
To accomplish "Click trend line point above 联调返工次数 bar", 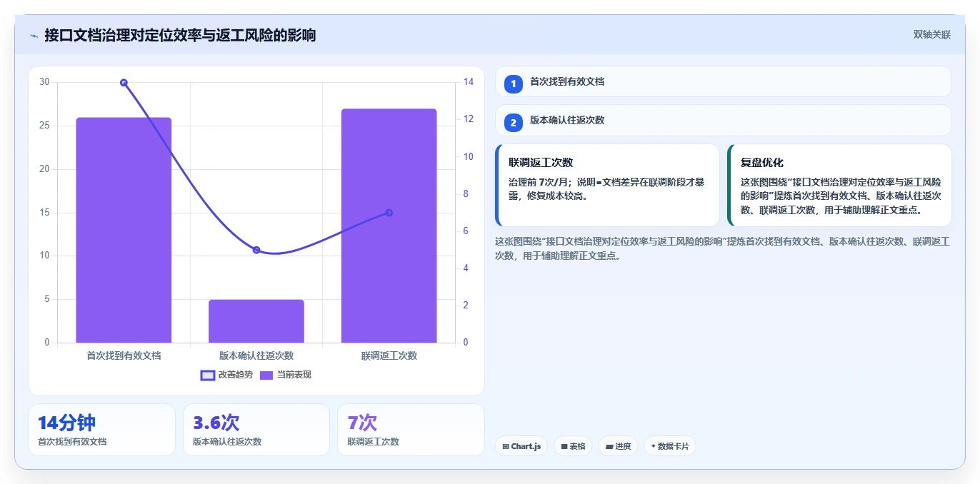I will (x=389, y=213).
